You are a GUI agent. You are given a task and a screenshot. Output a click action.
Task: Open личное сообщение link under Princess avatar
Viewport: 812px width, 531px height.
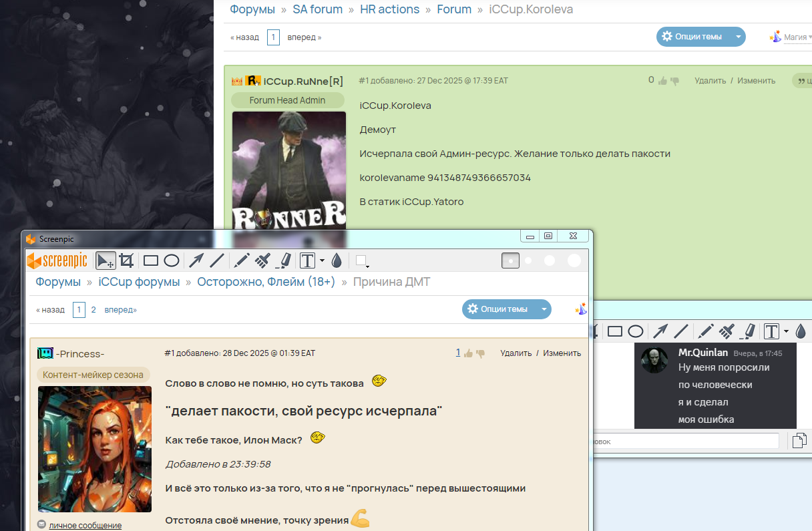[x=85, y=526]
